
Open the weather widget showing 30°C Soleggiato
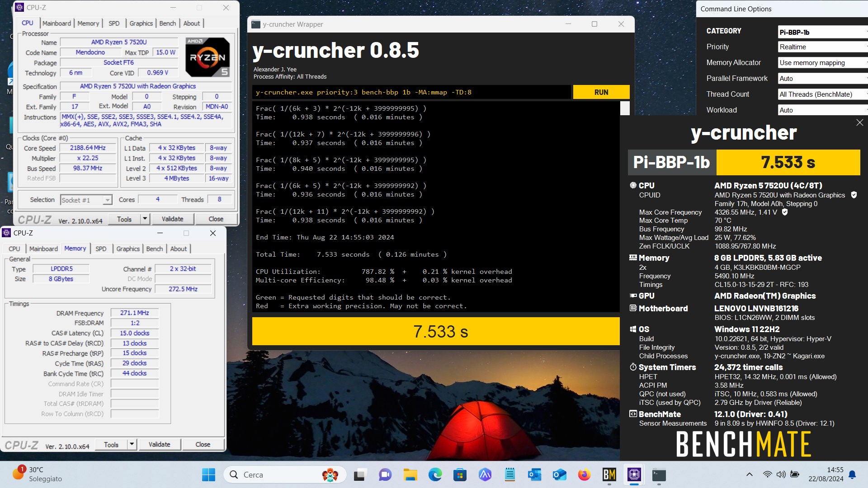[37, 474]
